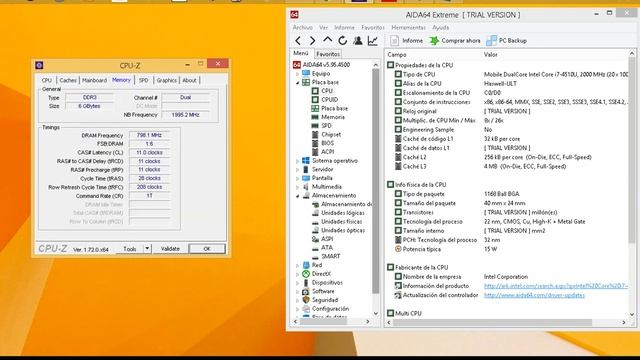Click the CPU-Z title bar icon
The width and height of the screenshot is (640, 360).
tap(39, 65)
